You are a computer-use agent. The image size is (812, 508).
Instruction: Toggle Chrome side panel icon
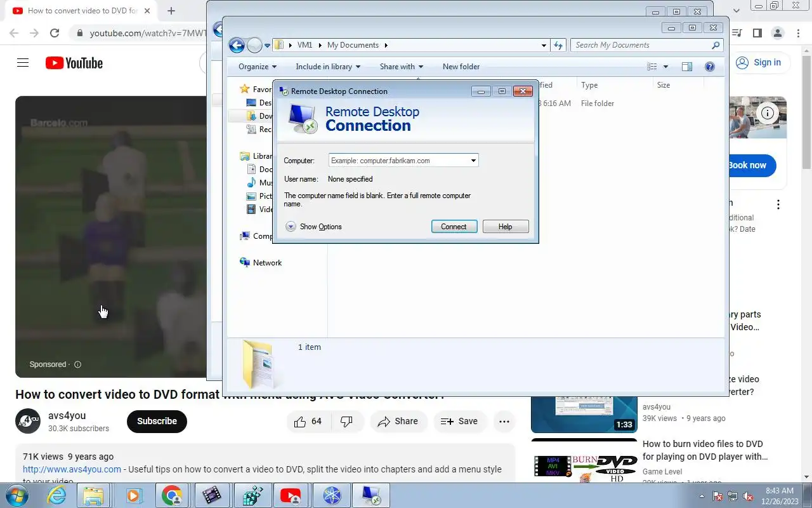coord(757,33)
